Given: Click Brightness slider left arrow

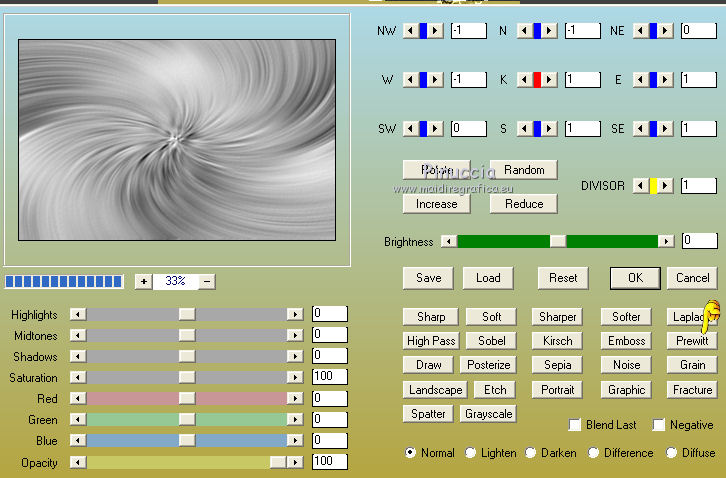Looking at the screenshot, I should (x=449, y=241).
